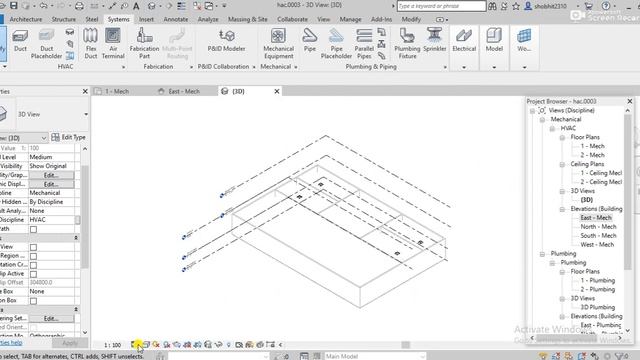
Task: Toggle the Crop View checkbox
Action: pos(33,247)
